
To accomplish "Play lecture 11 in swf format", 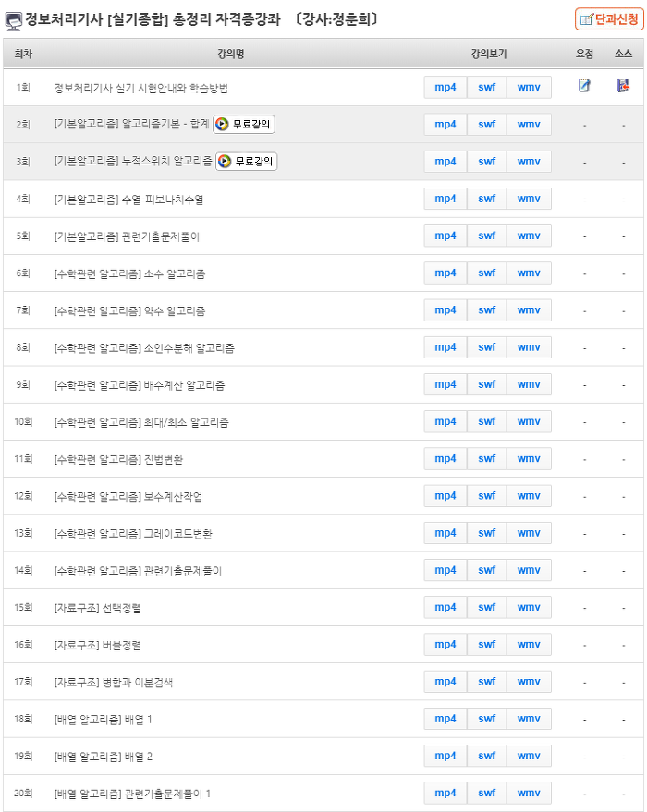I will tap(486, 459).
